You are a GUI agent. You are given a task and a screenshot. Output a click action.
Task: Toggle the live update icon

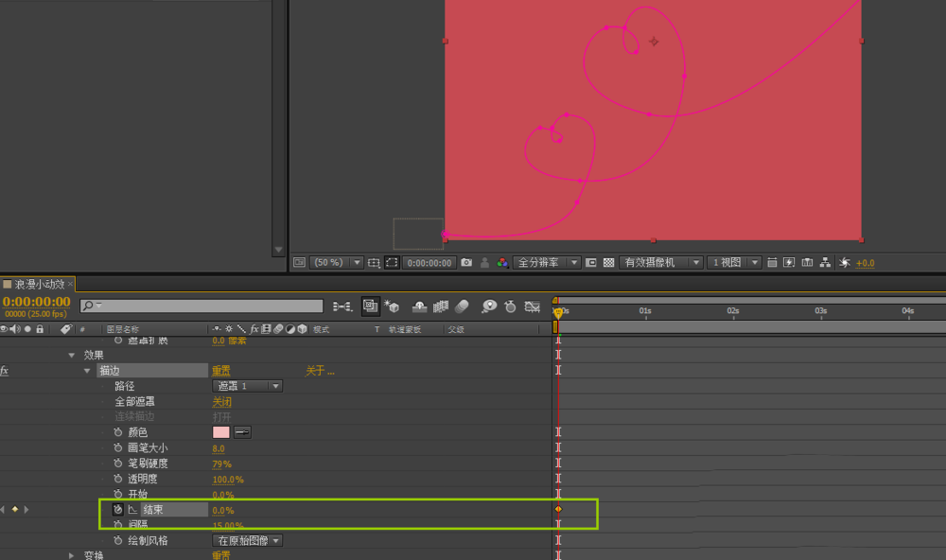coord(370,306)
